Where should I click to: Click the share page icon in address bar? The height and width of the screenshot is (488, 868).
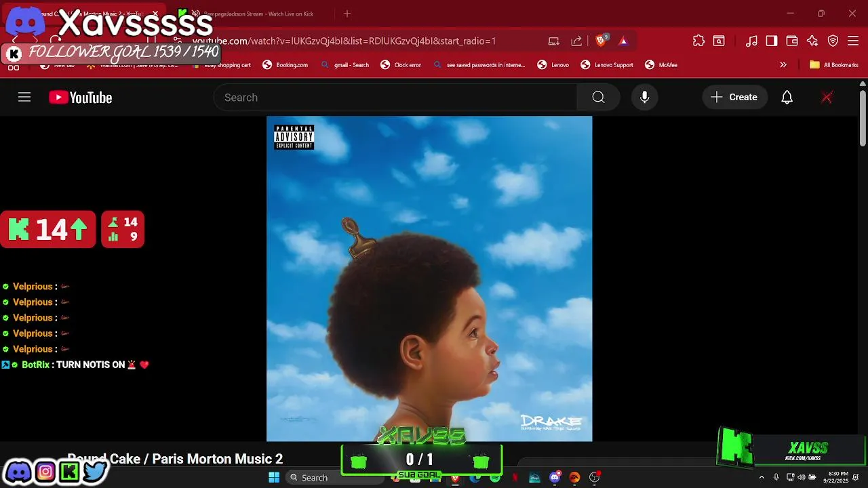click(x=576, y=41)
